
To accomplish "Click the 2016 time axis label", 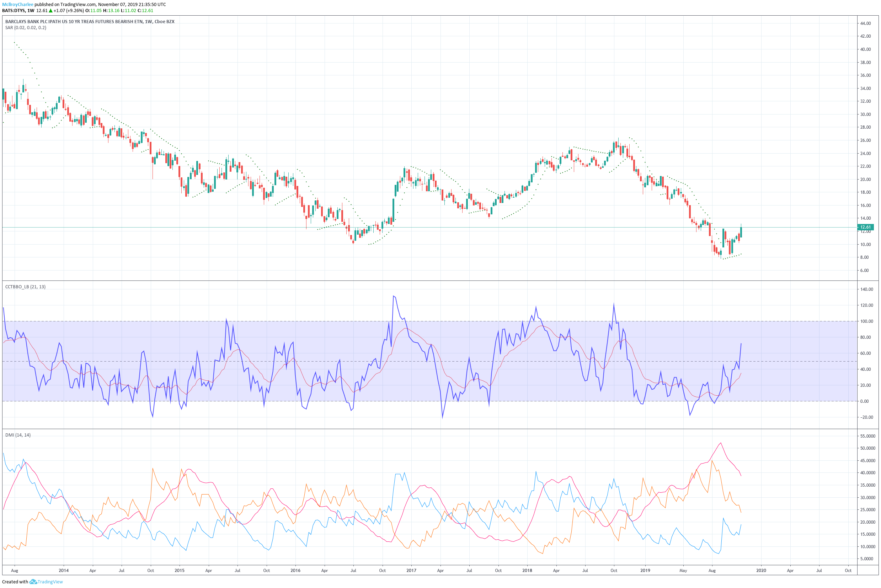I will pyautogui.click(x=295, y=571).
